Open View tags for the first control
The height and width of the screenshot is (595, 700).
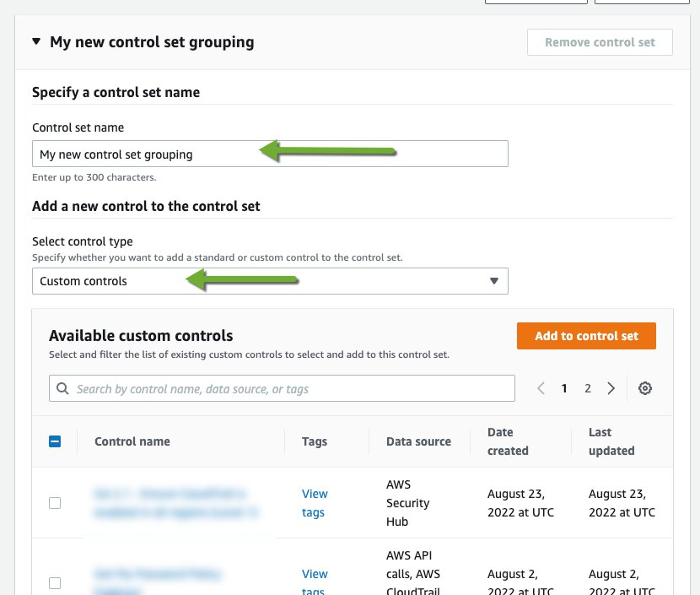(315, 503)
